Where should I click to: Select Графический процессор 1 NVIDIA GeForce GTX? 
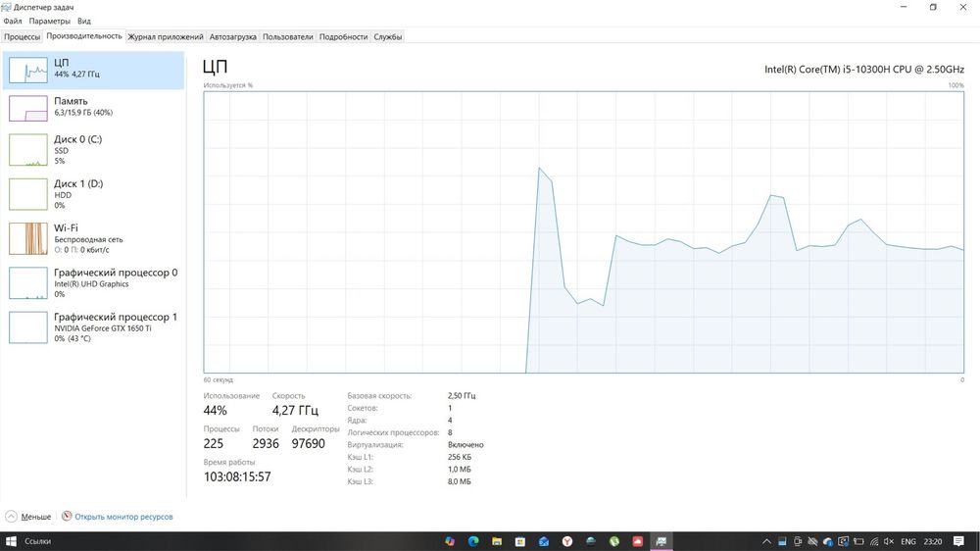pos(94,327)
